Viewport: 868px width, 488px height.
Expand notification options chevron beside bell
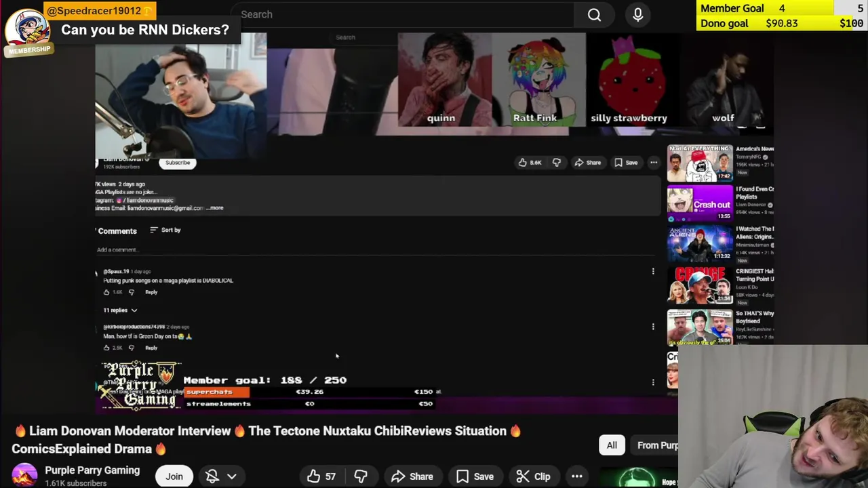coord(231,476)
